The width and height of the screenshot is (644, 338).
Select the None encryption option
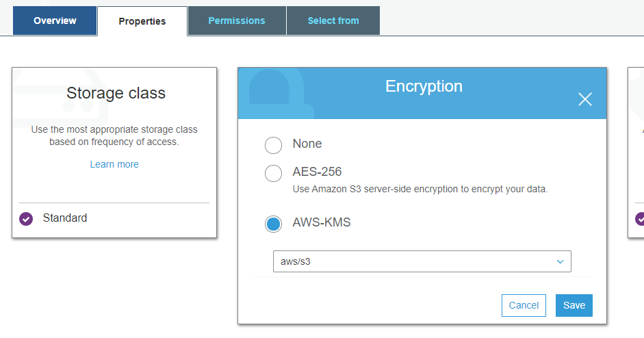273,145
